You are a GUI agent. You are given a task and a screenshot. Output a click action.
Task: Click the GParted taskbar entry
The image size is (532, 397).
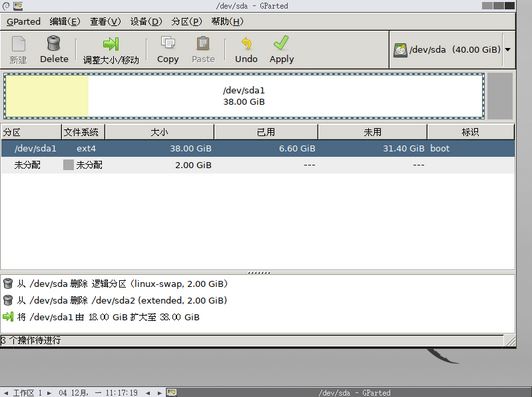[354, 393]
